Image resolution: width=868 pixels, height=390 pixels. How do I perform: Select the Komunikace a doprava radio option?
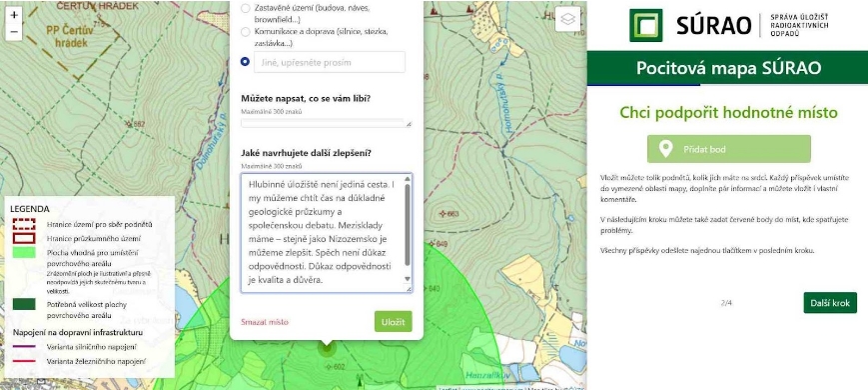point(246,32)
